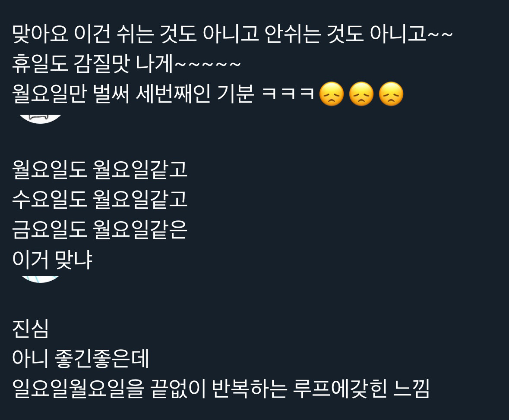Image resolution: width=509 pixels, height=420 pixels.
Task: Click the tildes after '나게'
Action: coord(208,63)
